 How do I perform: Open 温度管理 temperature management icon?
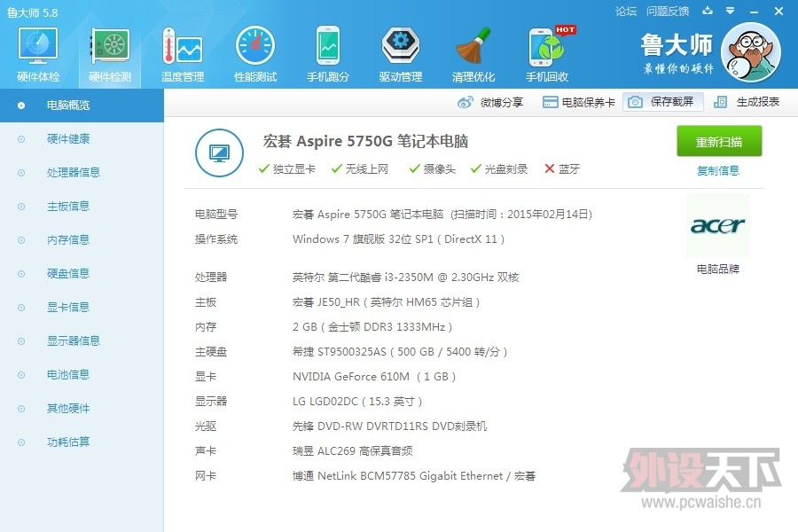182,46
